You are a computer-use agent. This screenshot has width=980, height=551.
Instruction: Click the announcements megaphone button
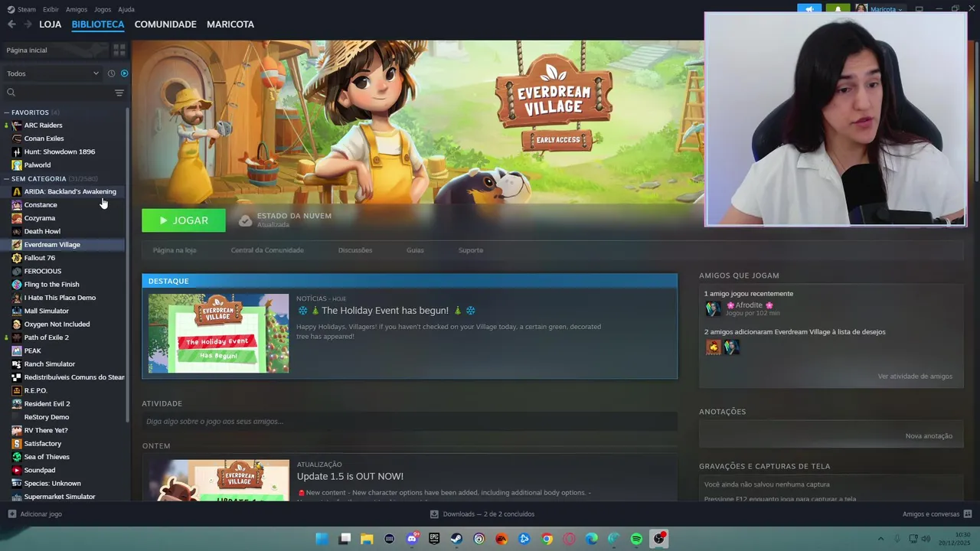tap(809, 9)
